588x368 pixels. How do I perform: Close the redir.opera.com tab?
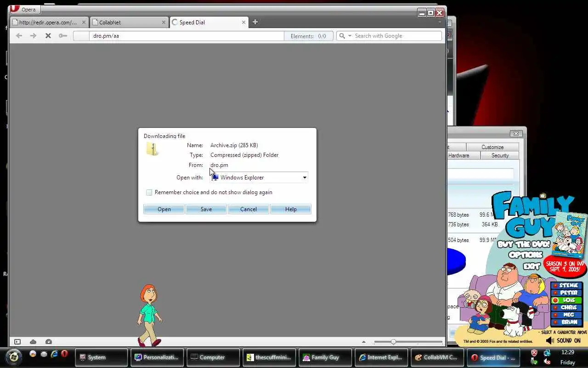pyautogui.click(x=84, y=22)
